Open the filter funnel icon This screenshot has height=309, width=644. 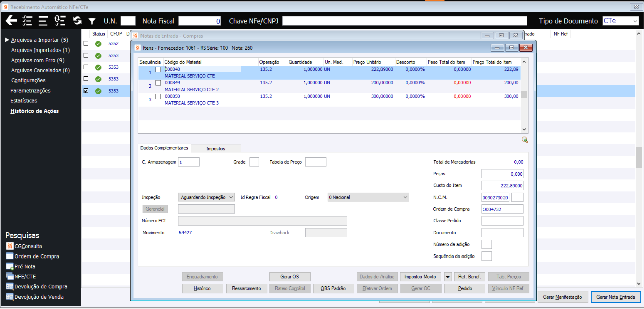(x=92, y=21)
